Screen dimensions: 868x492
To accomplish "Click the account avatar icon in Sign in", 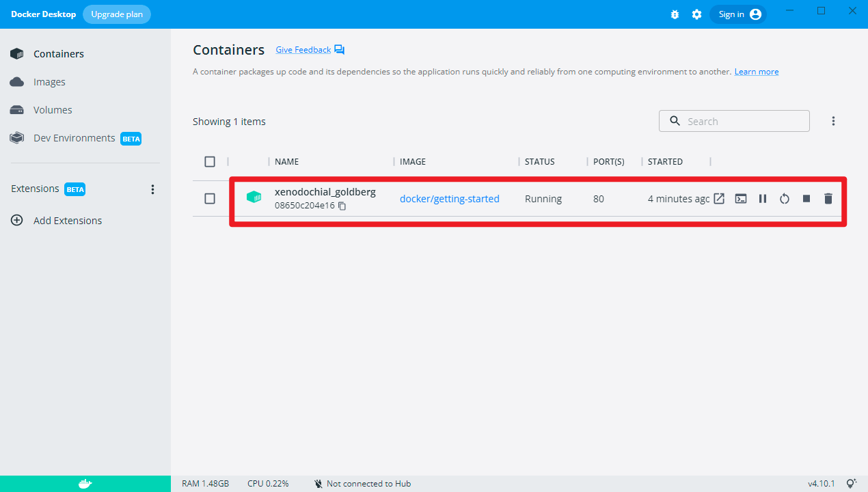I will click(x=755, y=14).
